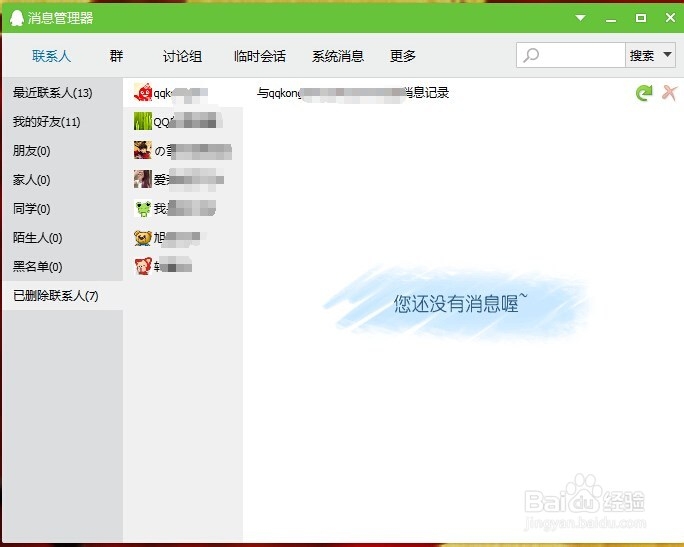Switch to the 联系人 tab
This screenshot has height=547, width=684.
[51, 56]
